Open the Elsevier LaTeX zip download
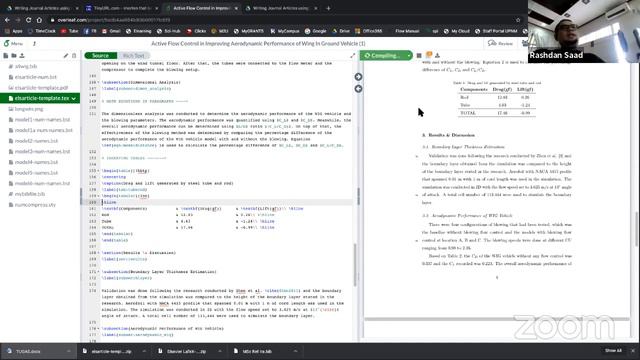 (187, 351)
